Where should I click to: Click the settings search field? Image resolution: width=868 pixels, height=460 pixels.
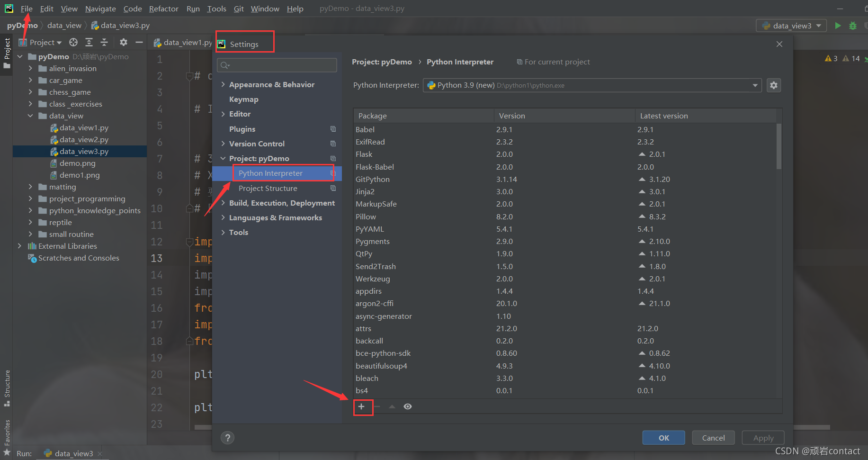click(x=277, y=65)
